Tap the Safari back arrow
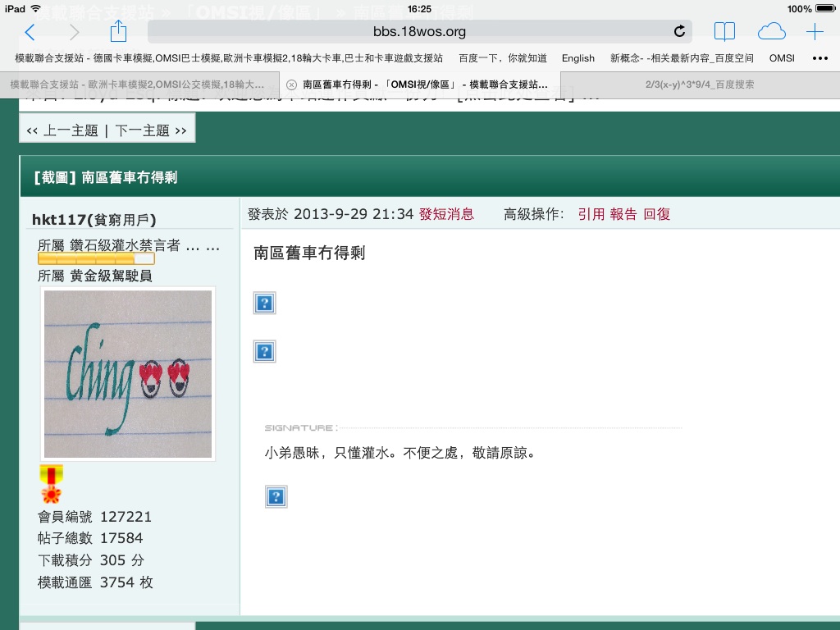 30,32
